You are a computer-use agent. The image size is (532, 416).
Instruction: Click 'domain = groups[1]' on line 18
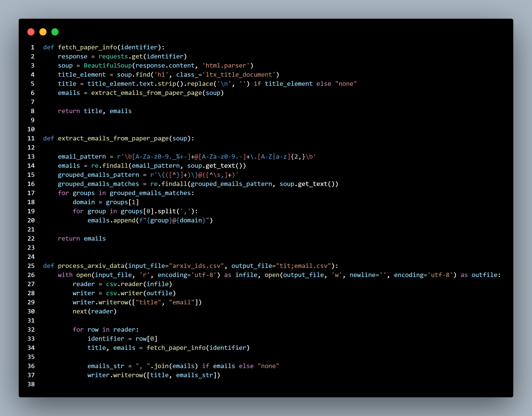tap(106, 202)
